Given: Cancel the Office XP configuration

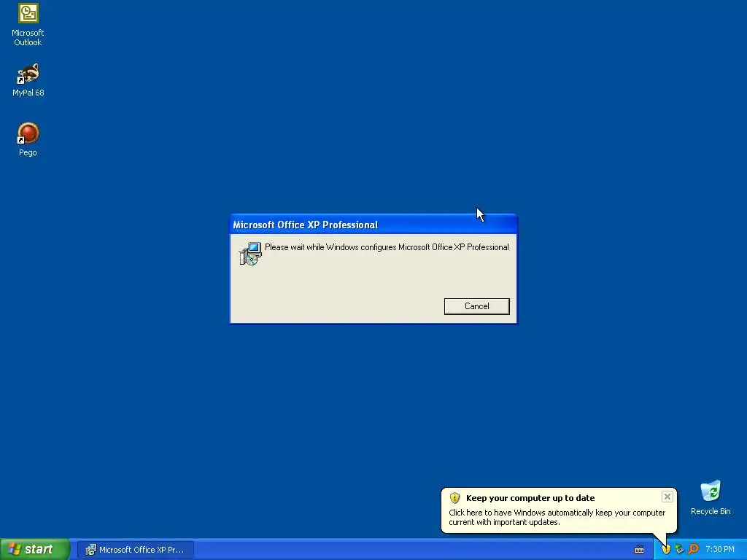Looking at the screenshot, I should [477, 306].
